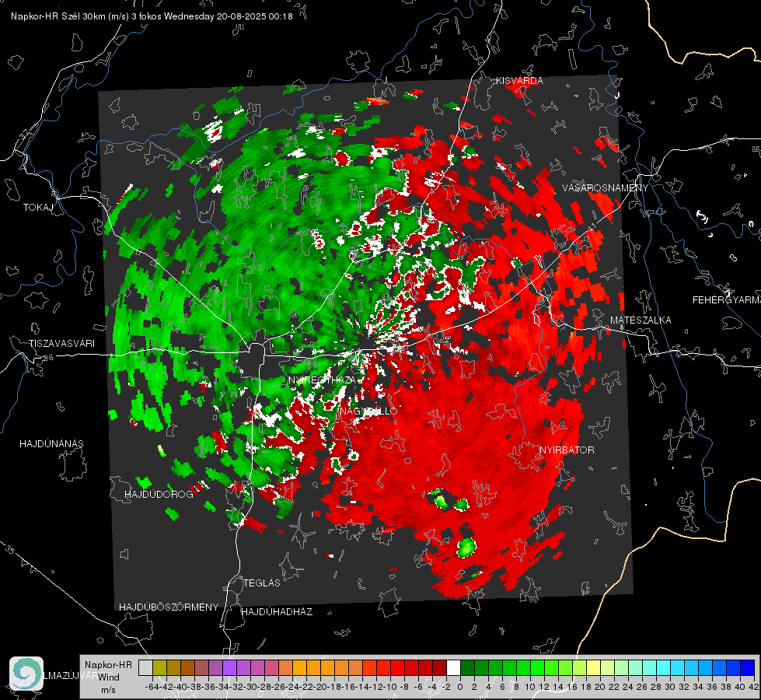
Task: Pick the yellow 18–20 m/s legend swatch
Action: [x=593, y=667]
